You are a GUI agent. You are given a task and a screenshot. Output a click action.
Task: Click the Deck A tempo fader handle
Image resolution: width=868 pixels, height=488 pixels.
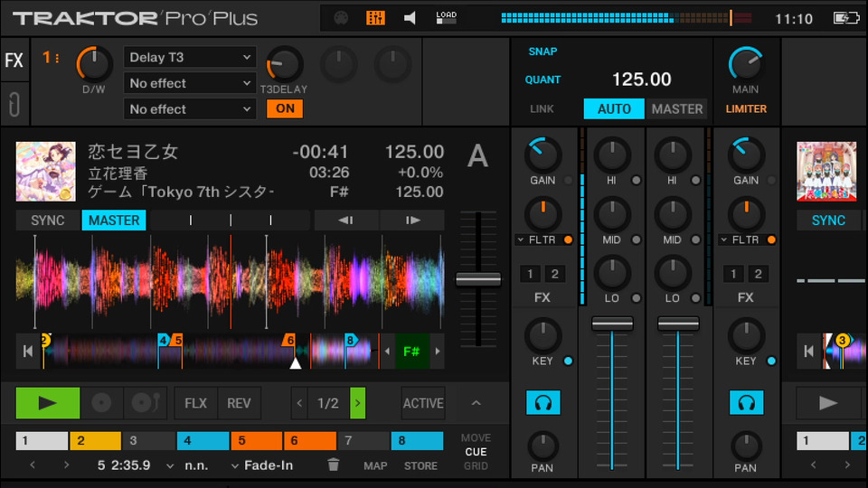click(x=478, y=279)
